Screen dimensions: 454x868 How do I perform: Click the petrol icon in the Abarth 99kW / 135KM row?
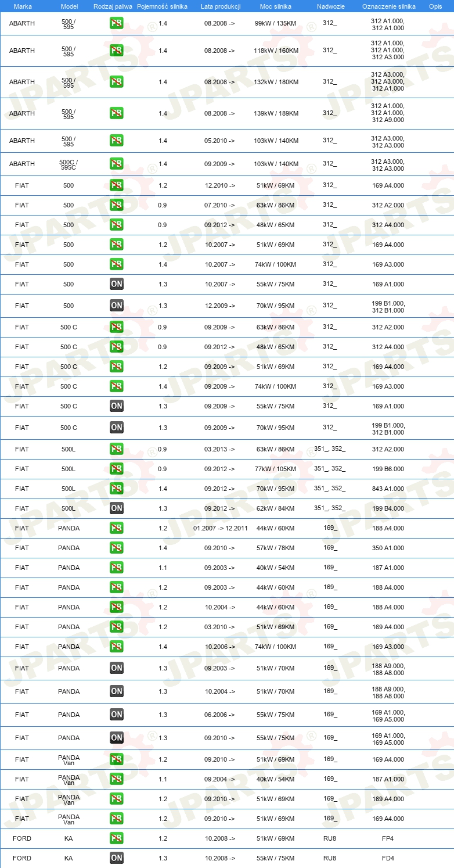117,24
